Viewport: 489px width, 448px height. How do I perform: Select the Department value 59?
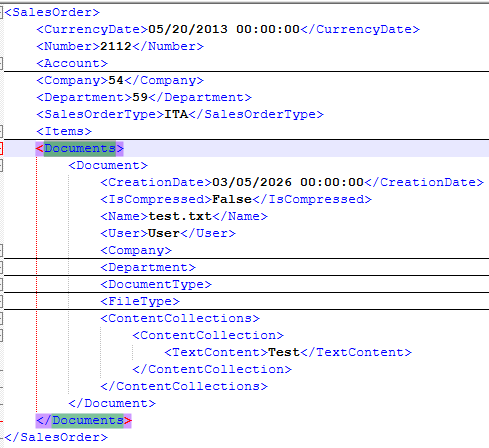coord(140,97)
